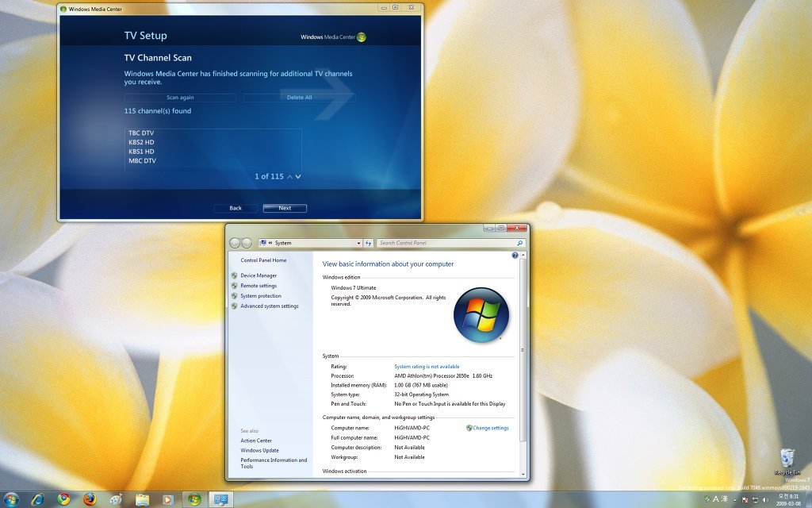This screenshot has height=508, width=812.
Task: Select KBS2 HD channel in list
Action: coord(142,142)
